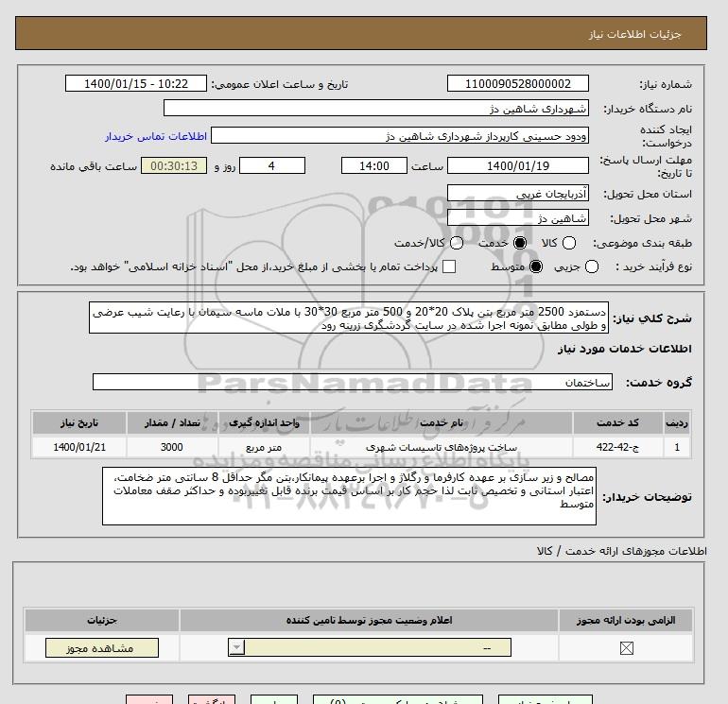Click service name ساخت پروژه‌های تاسیسات شهری
This screenshot has height=704, width=728.
click(442, 447)
